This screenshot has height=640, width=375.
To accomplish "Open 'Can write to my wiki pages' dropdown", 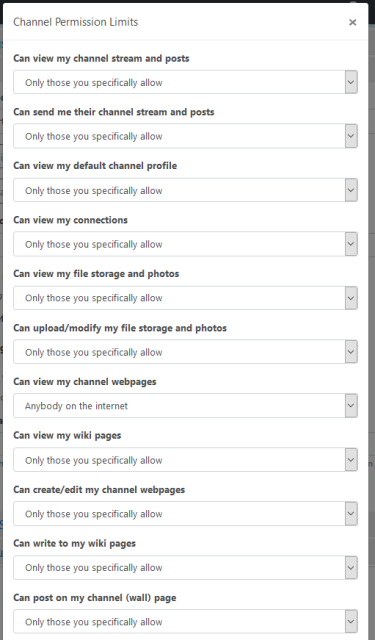I will click(x=185, y=568).
